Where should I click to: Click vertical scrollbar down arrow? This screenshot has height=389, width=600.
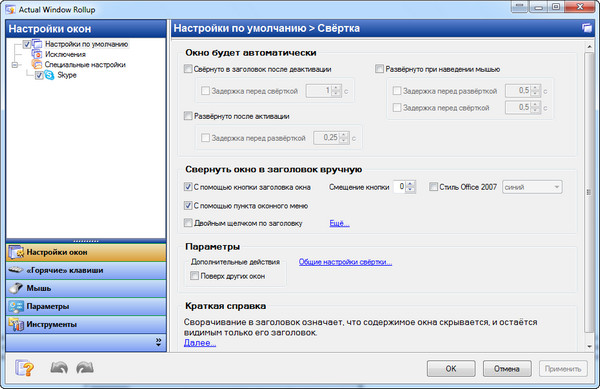[589, 346]
